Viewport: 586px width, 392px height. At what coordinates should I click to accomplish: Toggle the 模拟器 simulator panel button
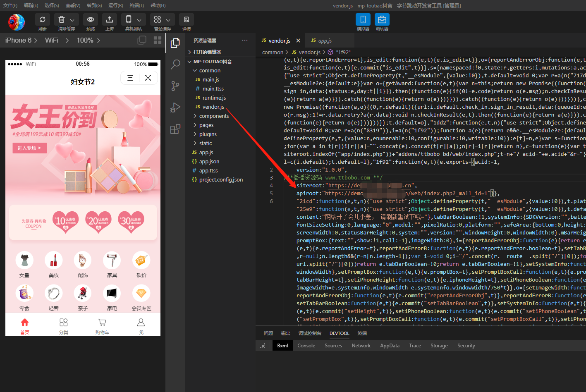tap(363, 19)
